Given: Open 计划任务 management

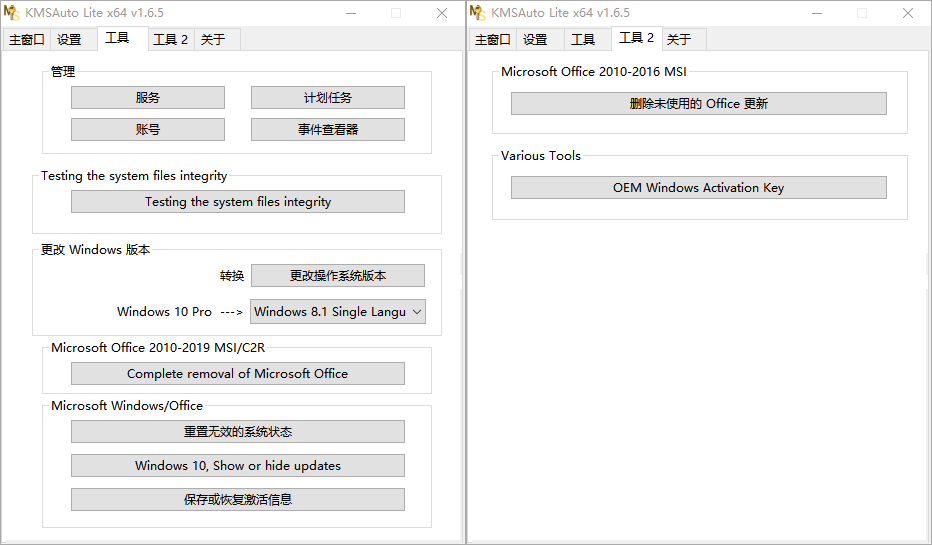Looking at the screenshot, I should (328, 97).
